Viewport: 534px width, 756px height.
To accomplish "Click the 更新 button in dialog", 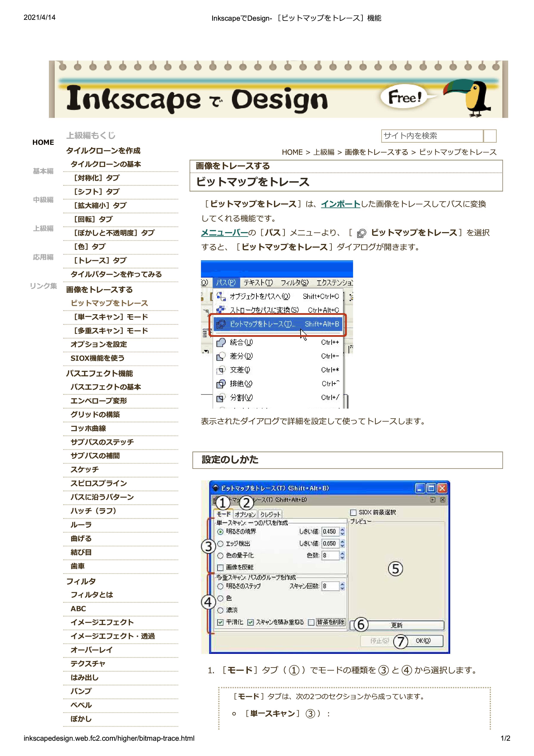I will pyautogui.click(x=397, y=625).
